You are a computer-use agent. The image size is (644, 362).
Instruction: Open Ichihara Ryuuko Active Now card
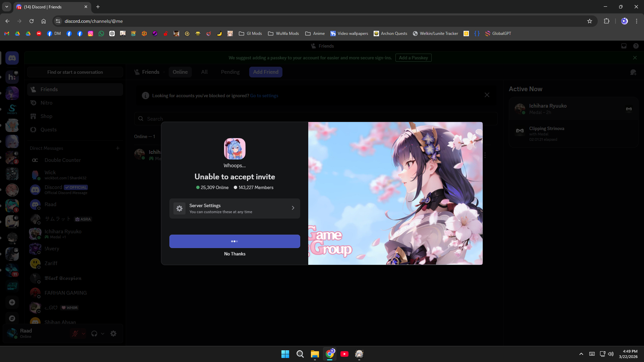(574, 109)
